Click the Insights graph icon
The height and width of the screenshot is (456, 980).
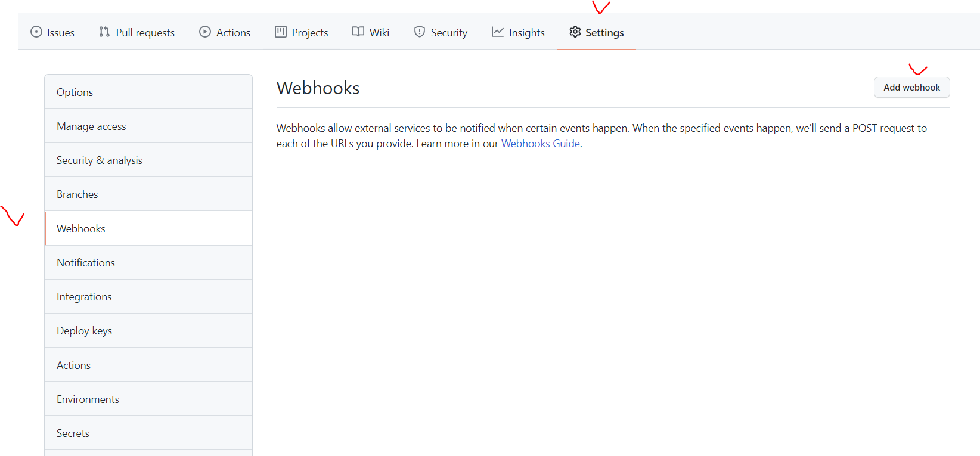[498, 32]
